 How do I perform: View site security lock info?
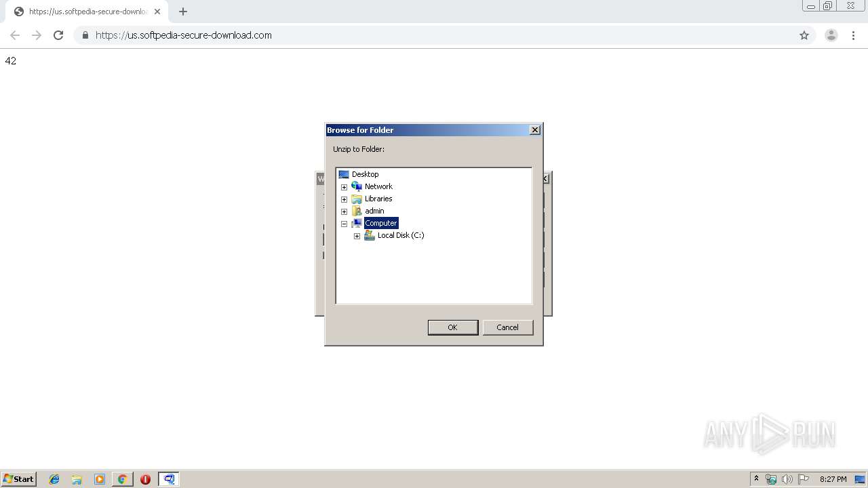(x=85, y=35)
